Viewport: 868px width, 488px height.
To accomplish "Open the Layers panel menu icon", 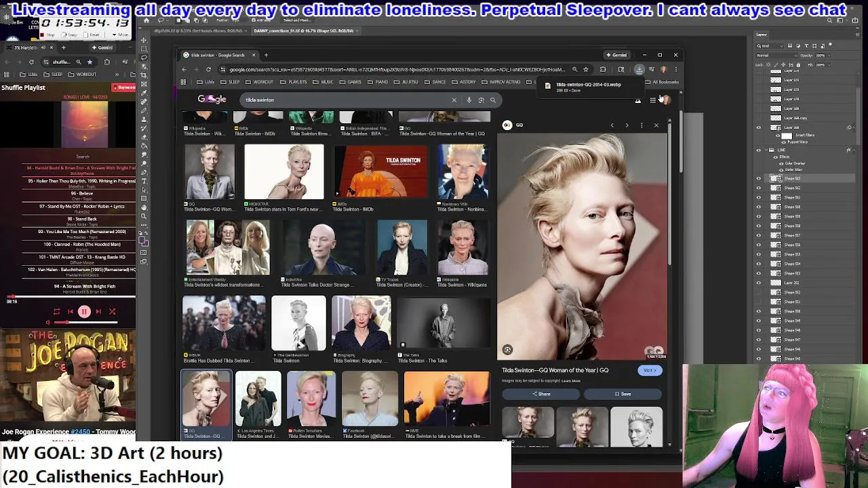I will coord(857,35).
